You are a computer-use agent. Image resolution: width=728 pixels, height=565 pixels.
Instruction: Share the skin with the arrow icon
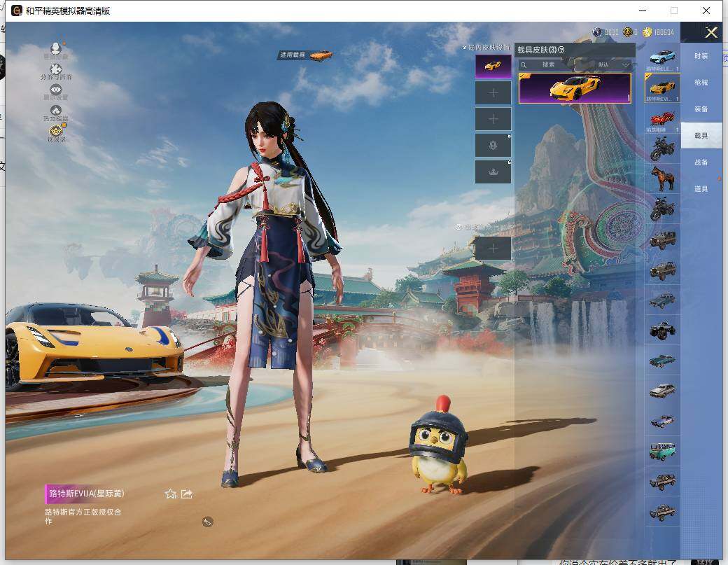click(x=187, y=494)
